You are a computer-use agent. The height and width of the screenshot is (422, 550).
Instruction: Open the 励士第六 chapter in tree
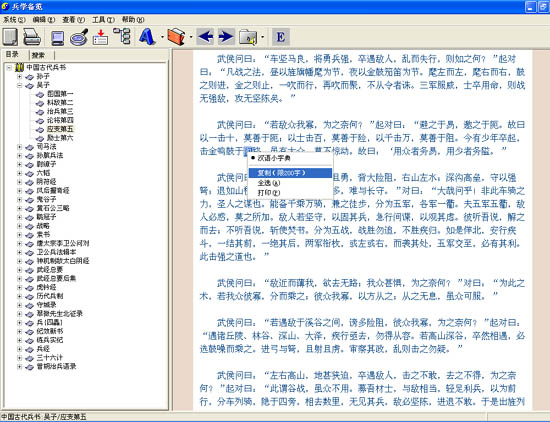[x=60, y=138]
